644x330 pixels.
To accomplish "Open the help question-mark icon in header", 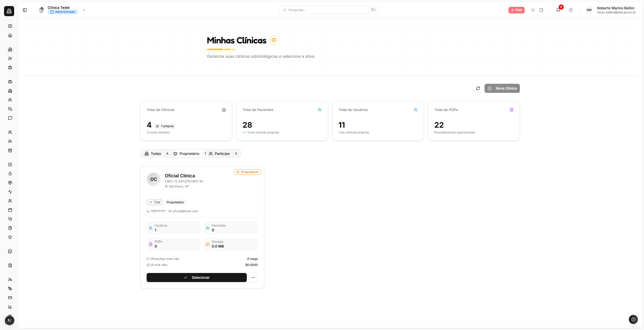I will 571,10.
